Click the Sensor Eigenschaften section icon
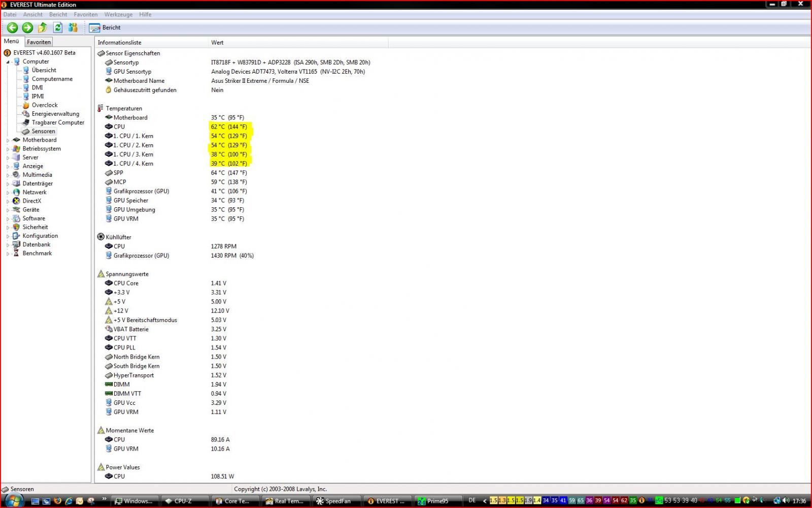 [100, 53]
